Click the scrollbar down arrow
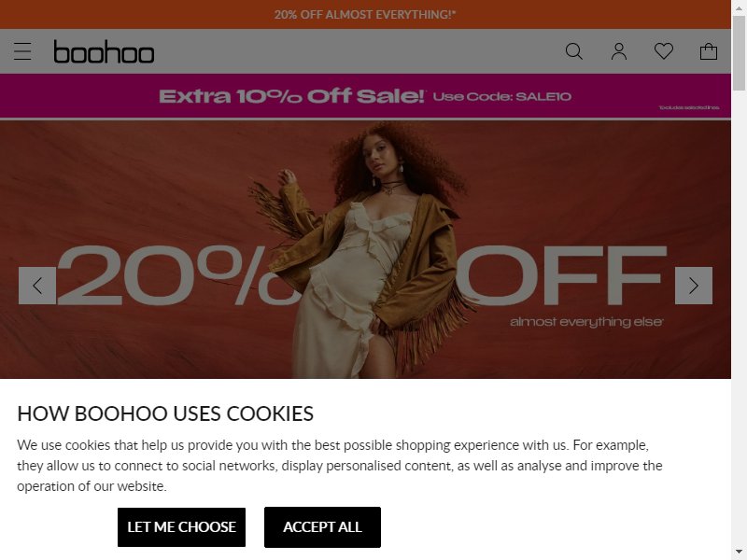The width and height of the screenshot is (747, 560). 739,553
